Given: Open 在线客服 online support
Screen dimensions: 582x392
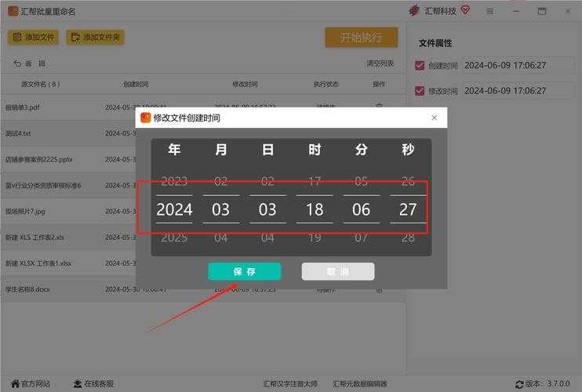Looking at the screenshot, I should click(93, 383).
